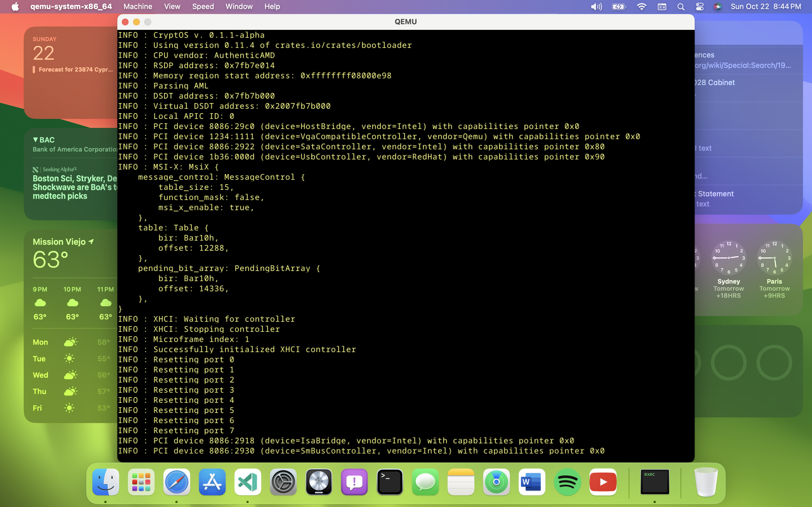Viewport: 812px width, 507px height.
Task: Open System Settings gear in dock
Action: coord(283,482)
